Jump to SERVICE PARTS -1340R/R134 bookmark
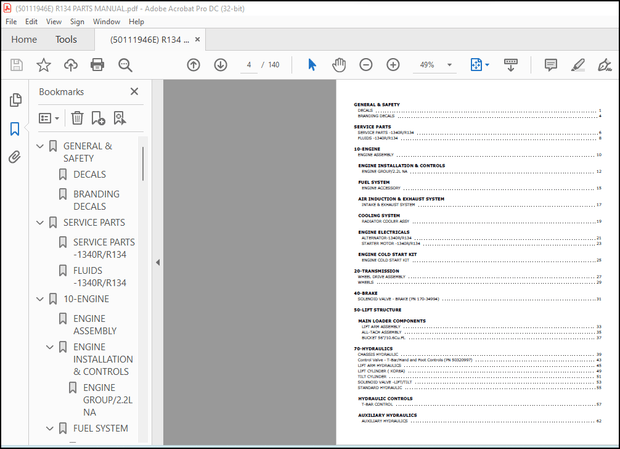The image size is (620, 449). pos(104,248)
